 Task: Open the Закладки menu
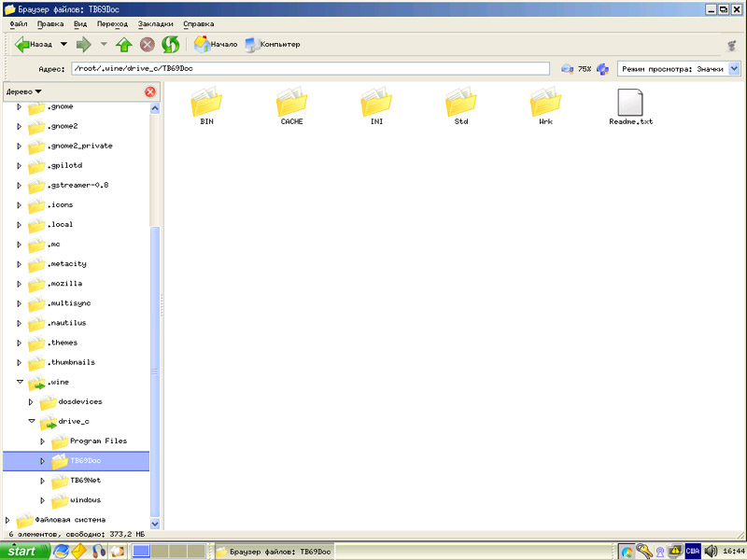click(155, 24)
